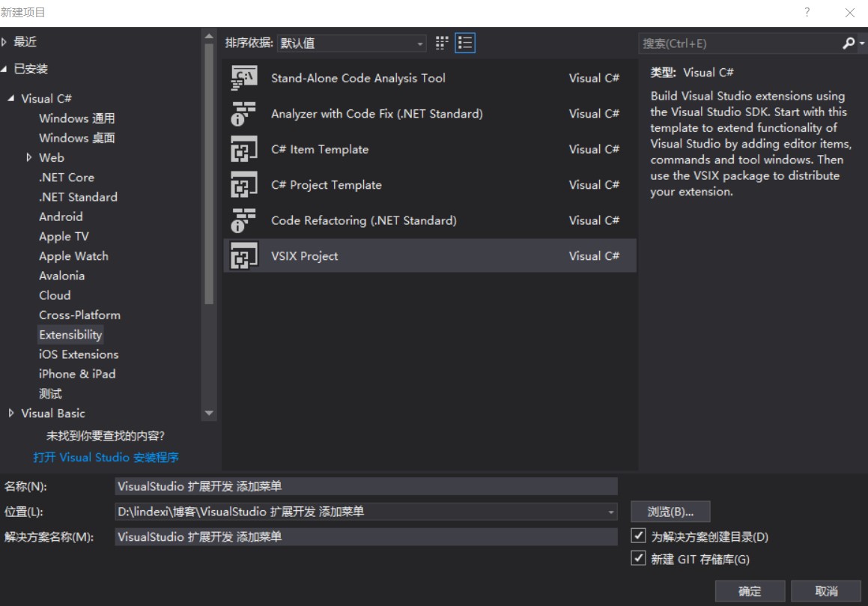Viewport: 868px width, 606px height.
Task: Open the location path dropdown
Action: [x=610, y=512]
